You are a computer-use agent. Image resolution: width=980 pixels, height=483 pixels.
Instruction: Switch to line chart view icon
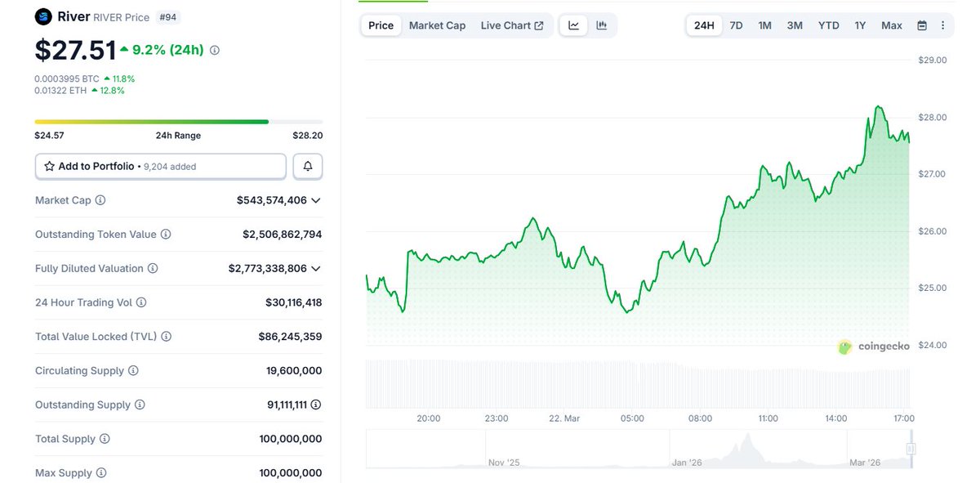coord(574,25)
